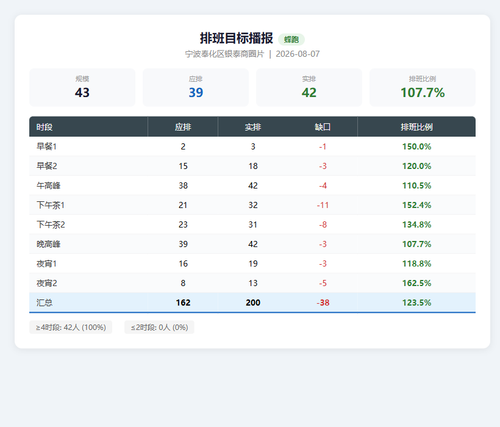Click the 缺口 value -3 for 早餐2
The height and width of the screenshot is (427, 500).
tap(323, 166)
